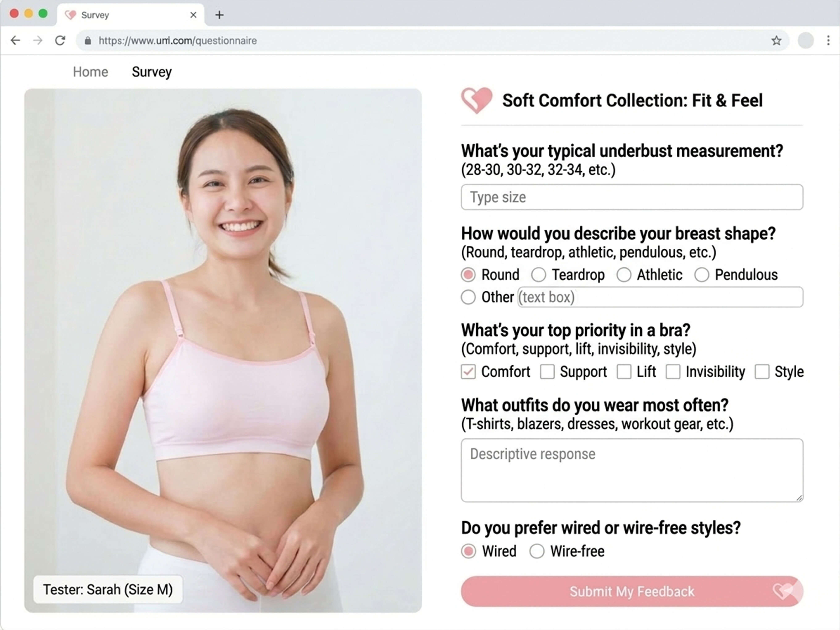Image resolution: width=840 pixels, height=630 pixels.
Task: Reload the survey page
Action: pos(60,41)
